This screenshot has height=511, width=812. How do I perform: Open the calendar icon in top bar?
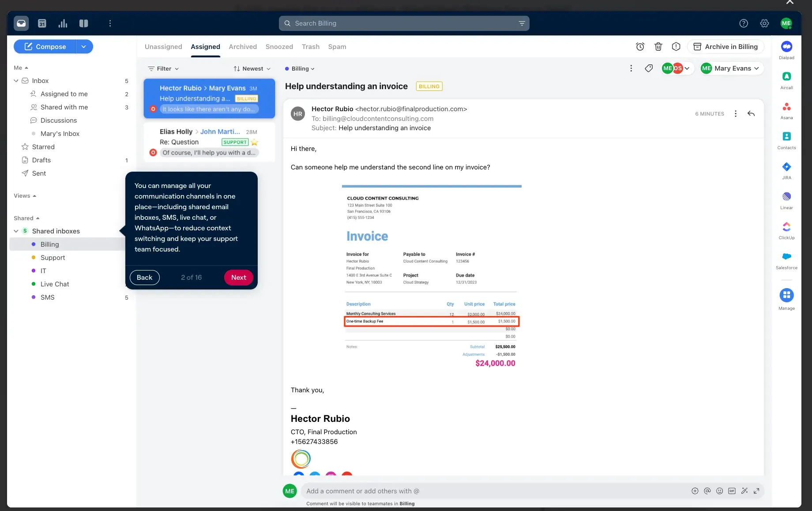tap(42, 23)
